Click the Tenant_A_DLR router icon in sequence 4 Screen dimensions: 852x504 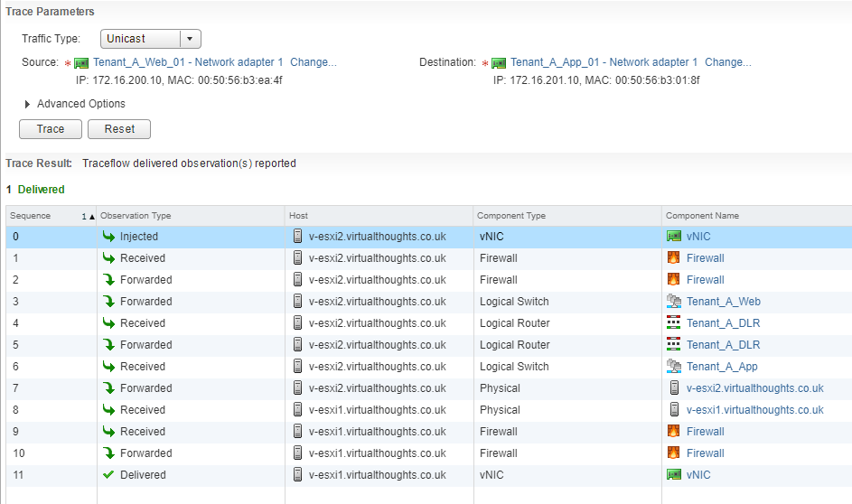pyautogui.click(x=673, y=323)
